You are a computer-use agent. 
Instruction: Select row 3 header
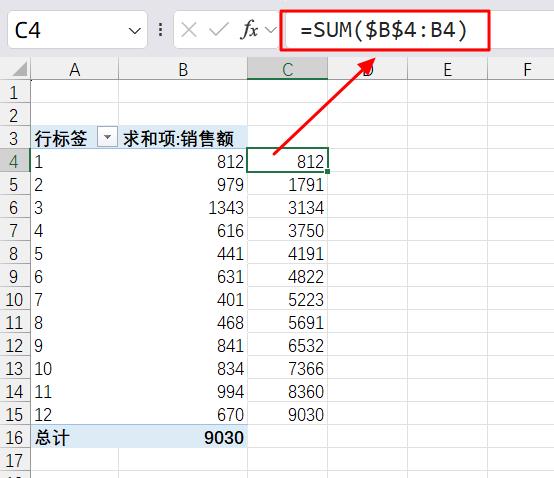pos(15,138)
